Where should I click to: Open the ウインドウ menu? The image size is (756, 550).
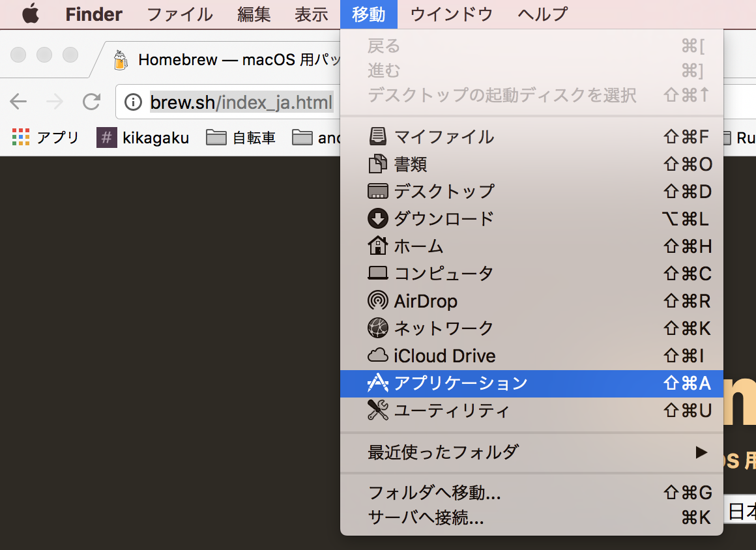pos(451,14)
